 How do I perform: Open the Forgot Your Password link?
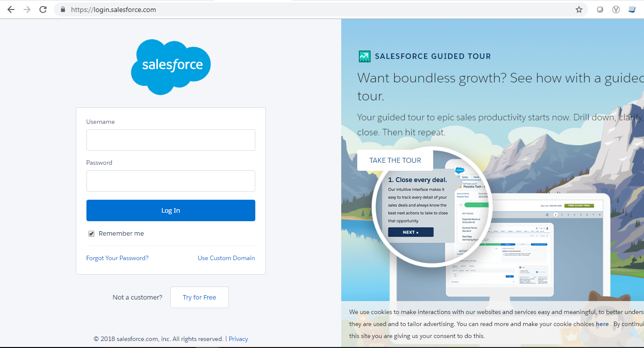[117, 258]
